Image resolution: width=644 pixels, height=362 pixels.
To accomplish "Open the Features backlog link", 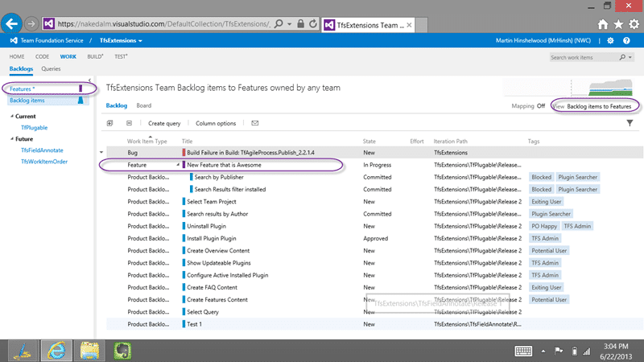I will coord(23,88).
